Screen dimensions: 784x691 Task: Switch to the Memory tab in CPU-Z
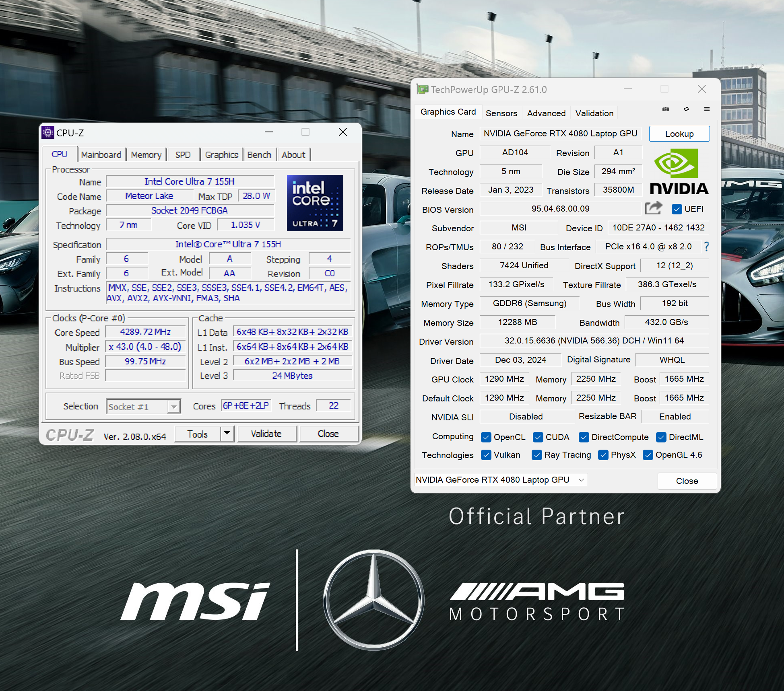[x=146, y=155]
